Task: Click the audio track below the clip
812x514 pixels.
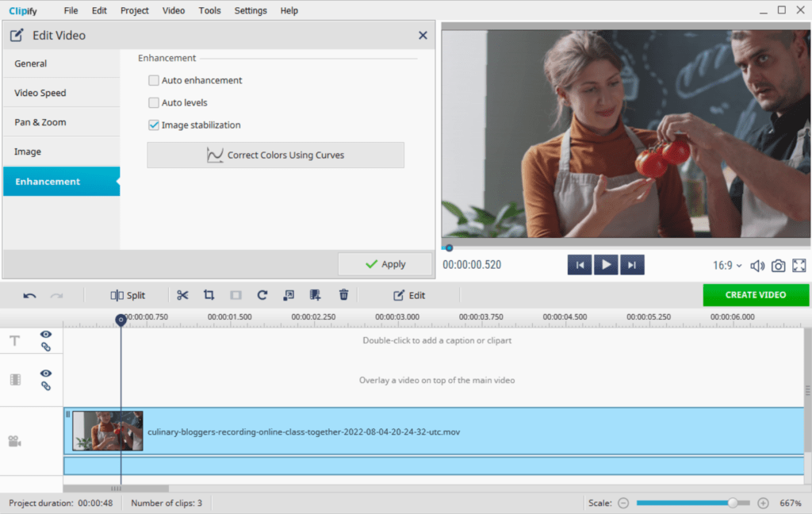Action: 434,466
